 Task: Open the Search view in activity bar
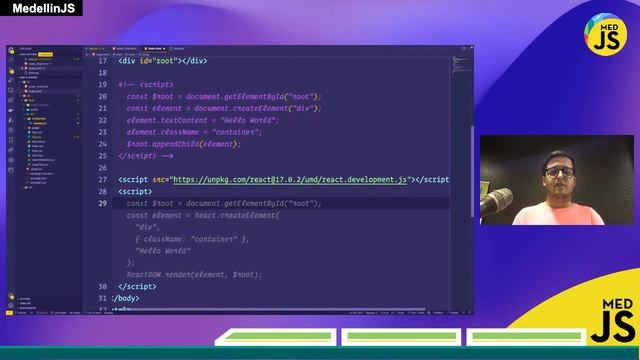(x=11, y=60)
